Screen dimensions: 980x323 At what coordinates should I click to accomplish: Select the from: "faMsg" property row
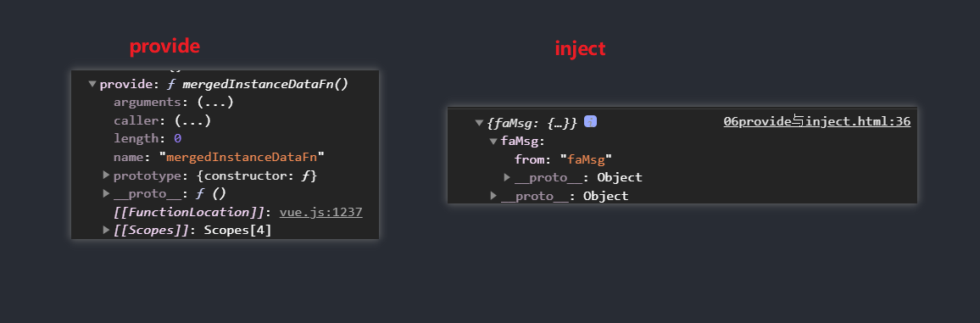(x=563, y=159)
